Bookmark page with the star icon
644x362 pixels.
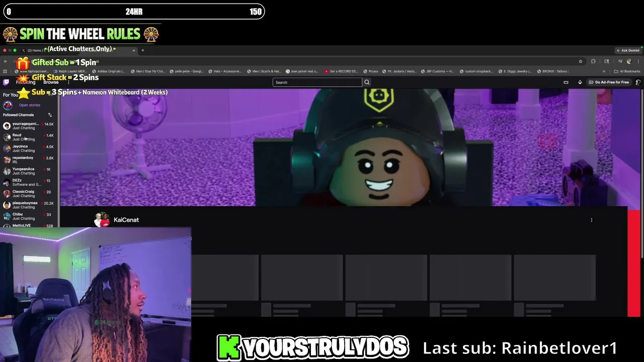click(580, 61)
